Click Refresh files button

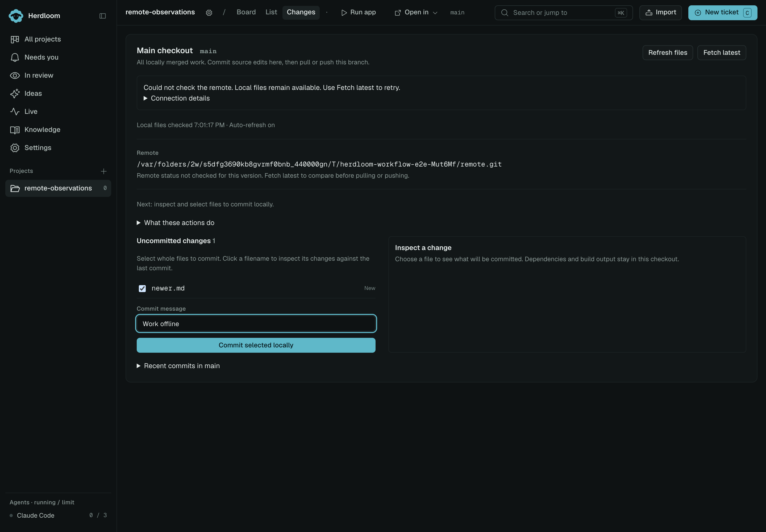(x=667, y=53)
